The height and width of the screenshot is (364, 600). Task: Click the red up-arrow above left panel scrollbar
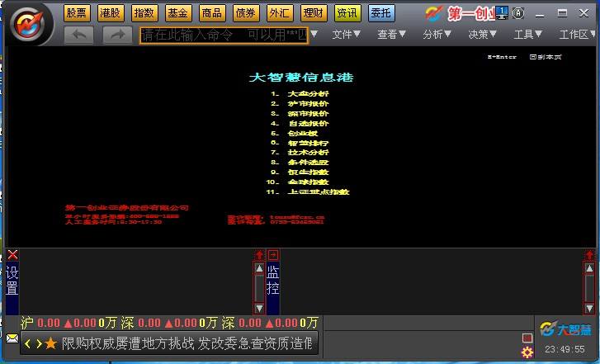coord(259,255)
